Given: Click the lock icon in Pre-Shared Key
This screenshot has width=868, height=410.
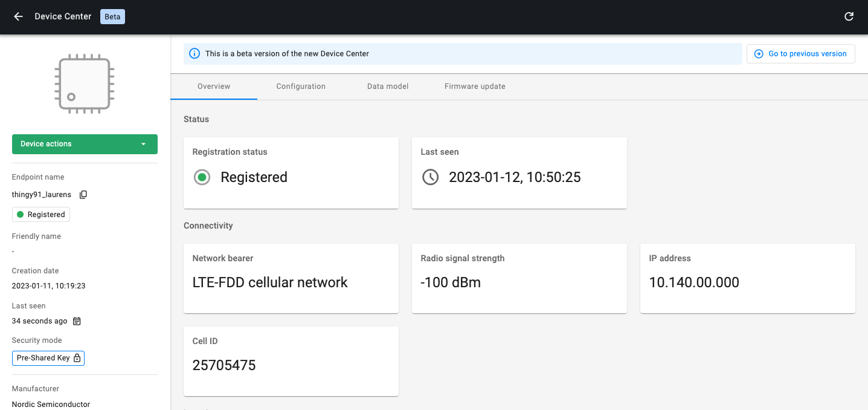Looking at the screenshot, I should click(77, 358).
